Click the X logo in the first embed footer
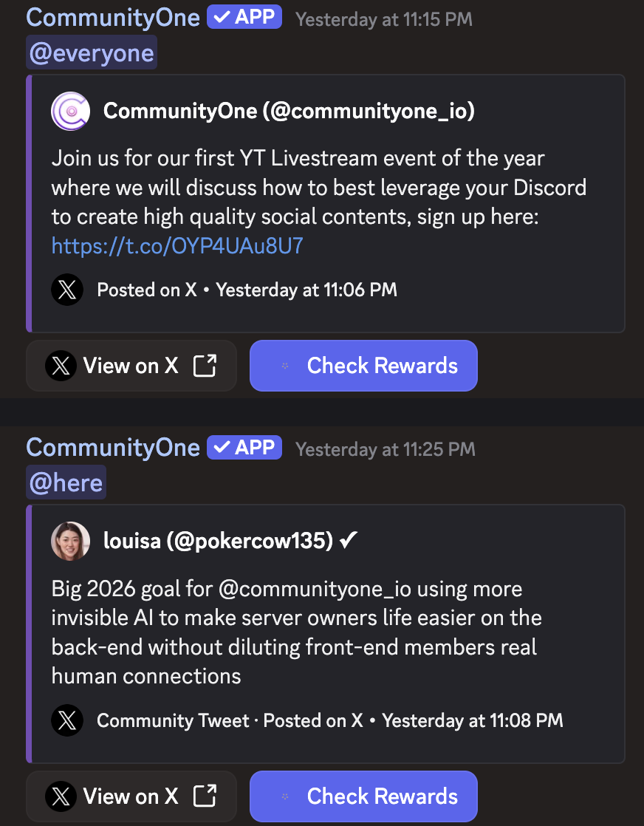 tap(66, 290)
